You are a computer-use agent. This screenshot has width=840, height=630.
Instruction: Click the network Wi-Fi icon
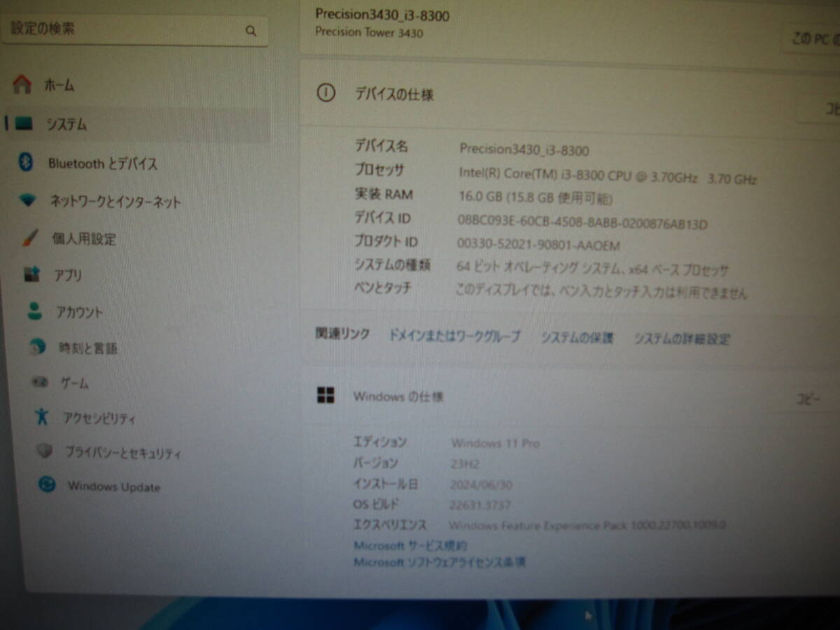coord(28,202)
